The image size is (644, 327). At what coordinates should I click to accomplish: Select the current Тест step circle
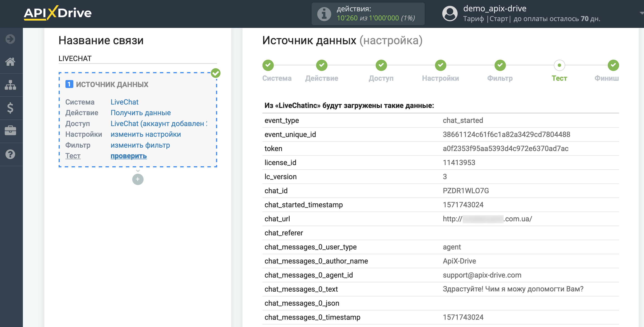click(x=559, y=65)
